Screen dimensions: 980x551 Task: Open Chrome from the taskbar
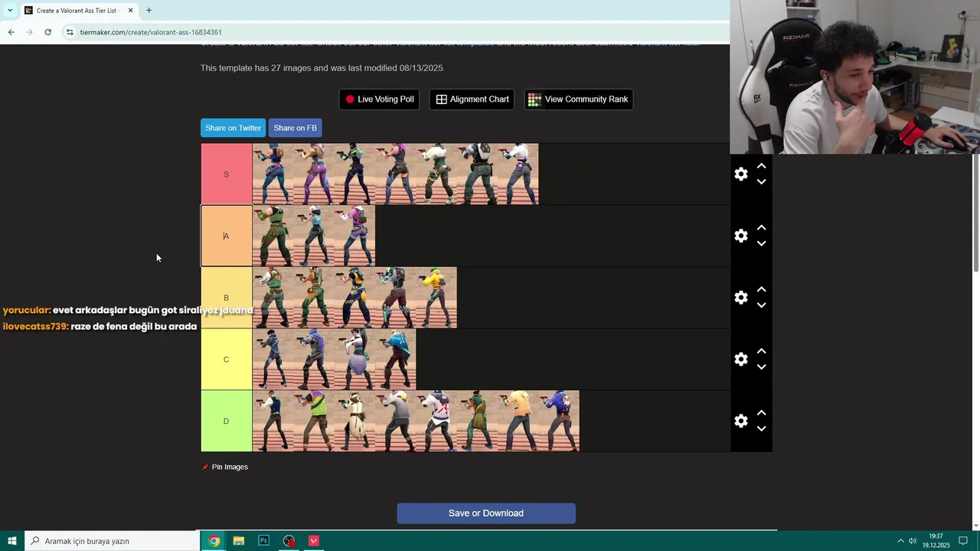coord(214,541)
